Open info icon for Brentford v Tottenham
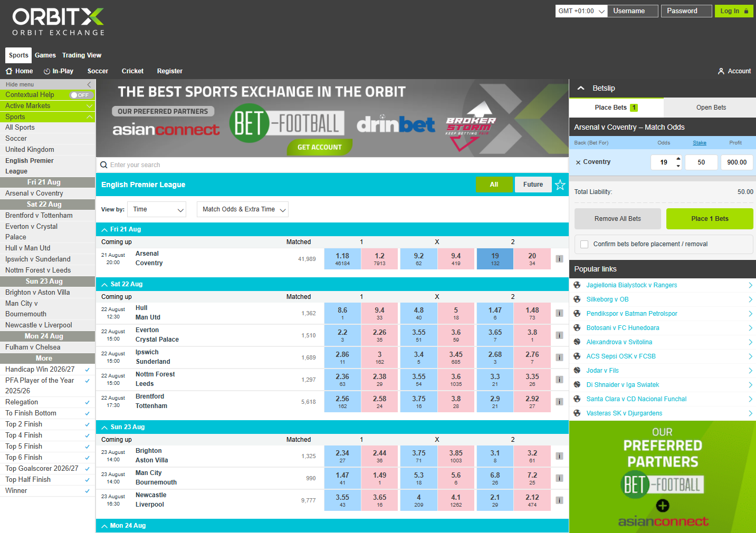The height and width of the screenshot is (533, 756). [x=559, y=402]
